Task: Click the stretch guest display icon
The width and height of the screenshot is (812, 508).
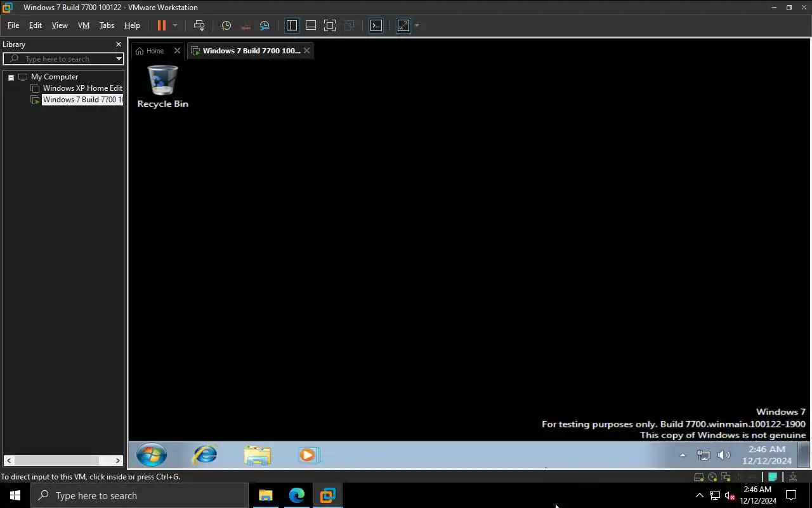Action: pos(403,25)
